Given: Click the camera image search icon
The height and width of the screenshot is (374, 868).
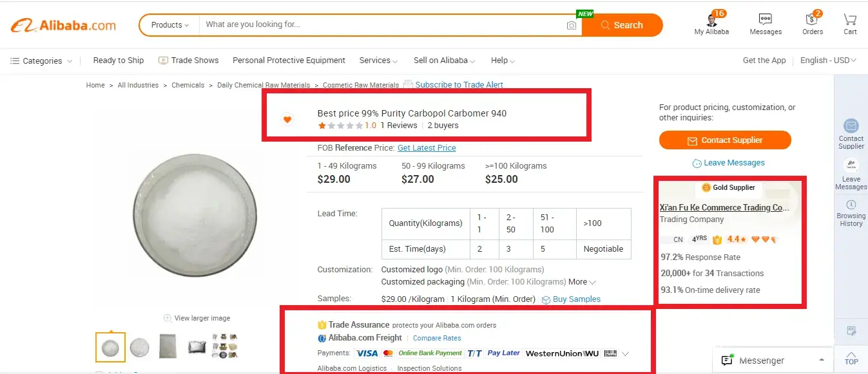Looking at the screenshot, I should 571,25.
